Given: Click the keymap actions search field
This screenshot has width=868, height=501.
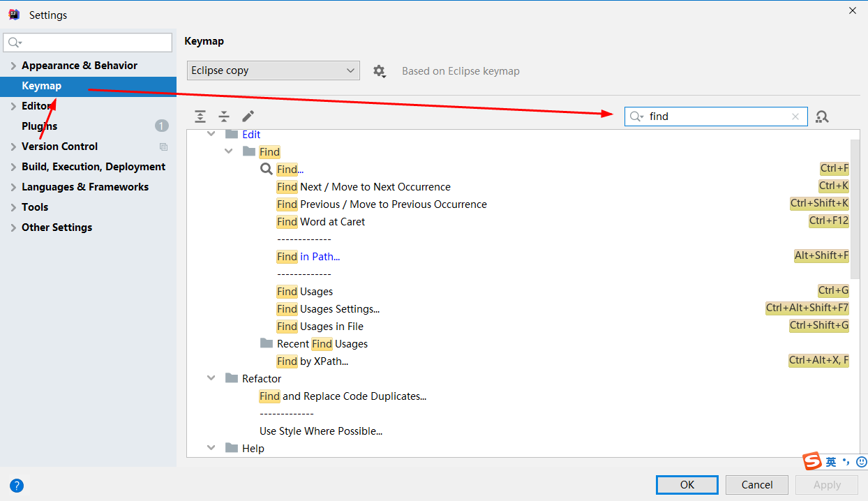Looking at the screenshot, I should 716,117.
